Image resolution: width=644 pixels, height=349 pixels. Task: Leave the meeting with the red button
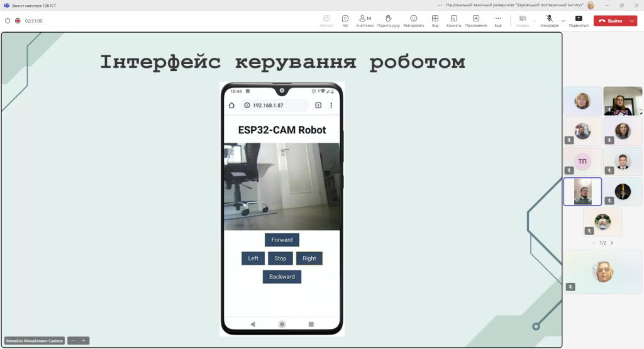(x=610, y=21)
